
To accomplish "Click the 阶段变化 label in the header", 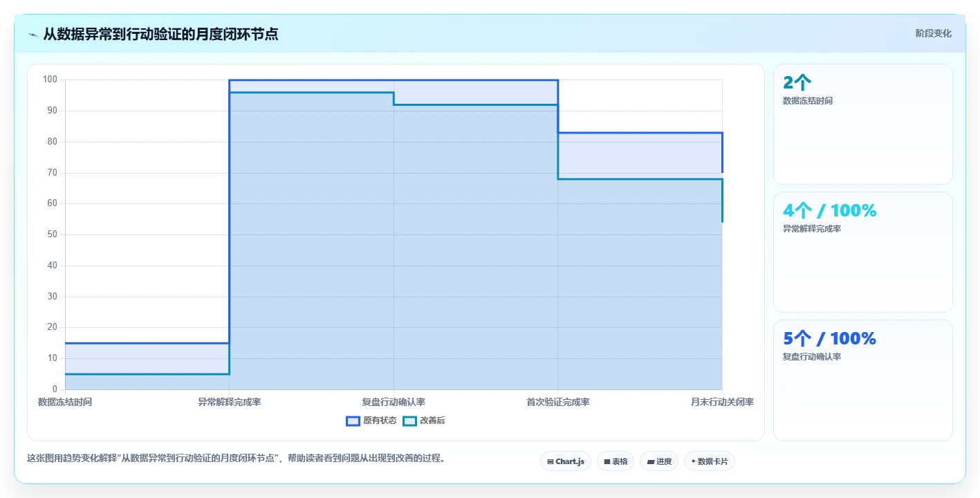I will click(x=933, y=33).
